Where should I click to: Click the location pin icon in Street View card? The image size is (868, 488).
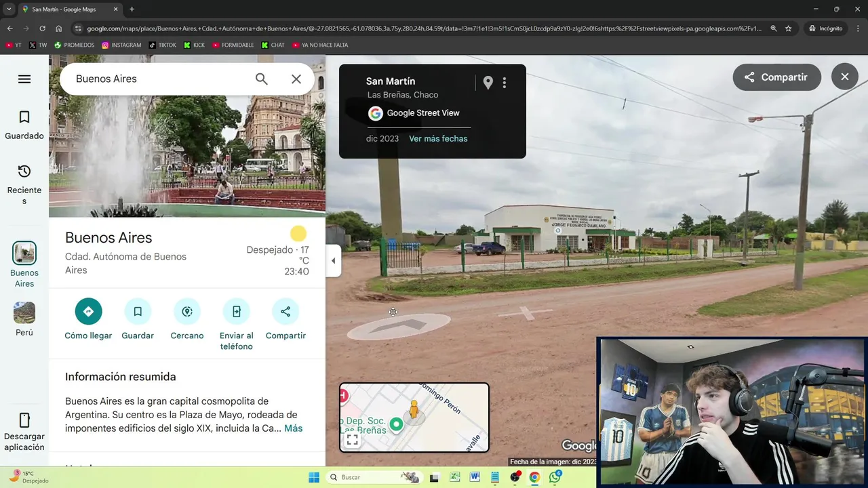pos(488,83)
